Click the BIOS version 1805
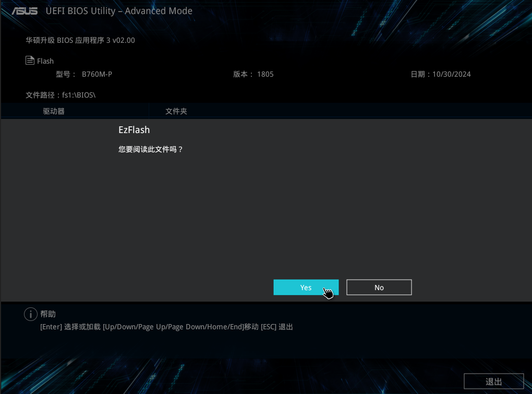 tap(265, 74)
